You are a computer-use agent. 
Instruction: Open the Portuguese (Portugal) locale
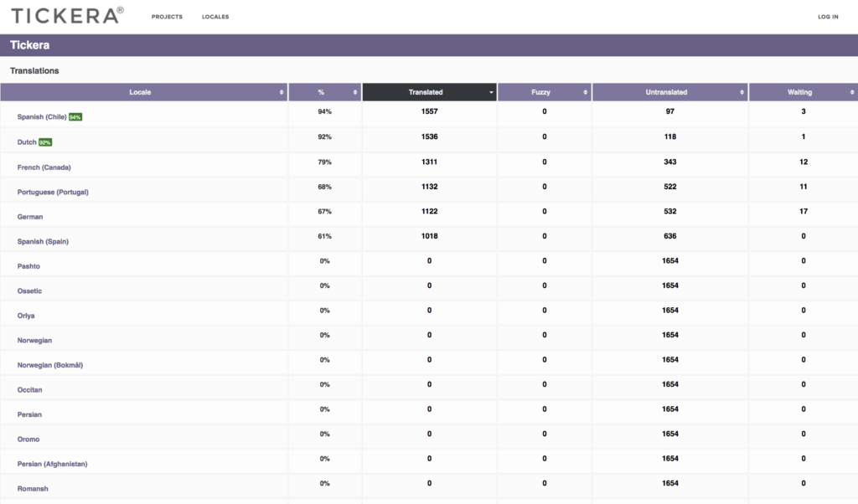pos(53,192)
